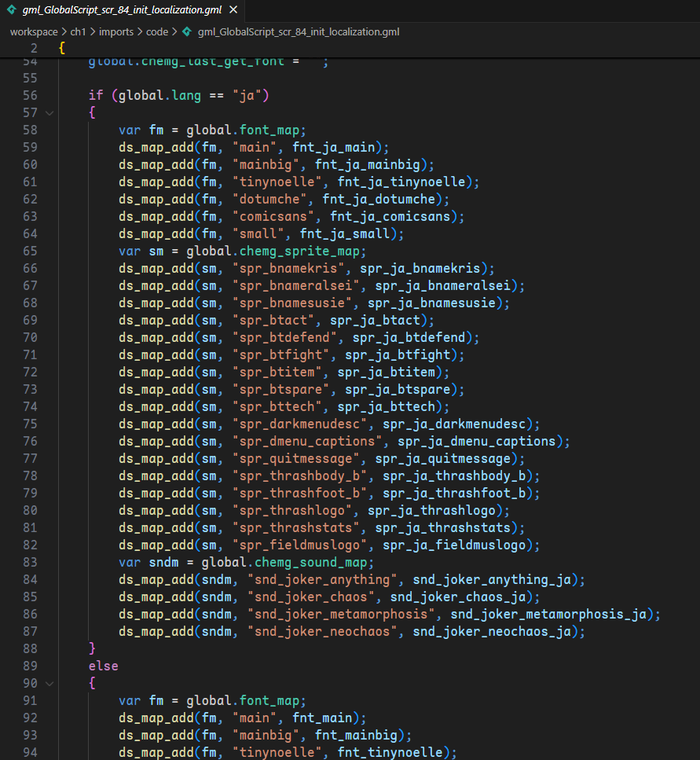
Task: Click fnt_main on line 92
Action: pyautogui.click(x=322, y=718)
